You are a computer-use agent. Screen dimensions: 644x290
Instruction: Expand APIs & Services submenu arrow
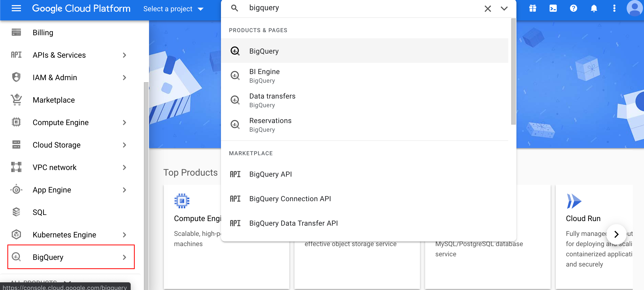[124, 55]
